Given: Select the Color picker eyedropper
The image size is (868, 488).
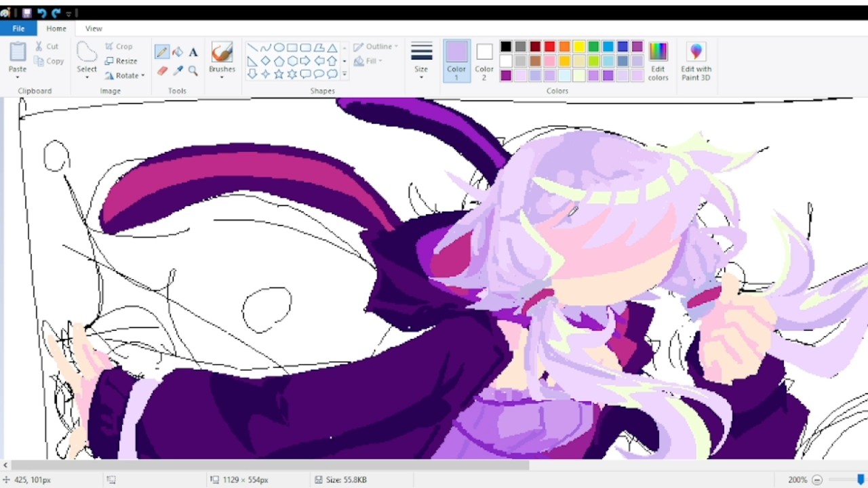Looking at the screenshot, I should 178,70.
